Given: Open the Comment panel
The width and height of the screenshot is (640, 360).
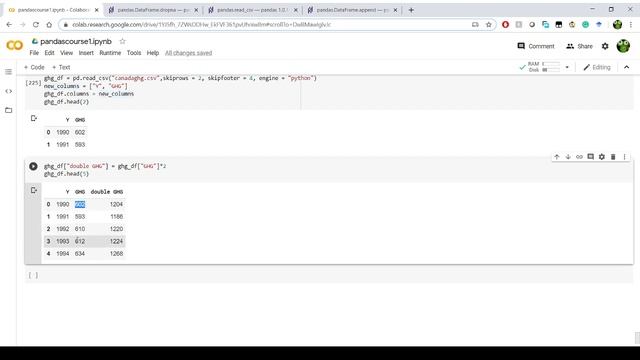Looking at the screenshot, I should [x=536, y=46].
